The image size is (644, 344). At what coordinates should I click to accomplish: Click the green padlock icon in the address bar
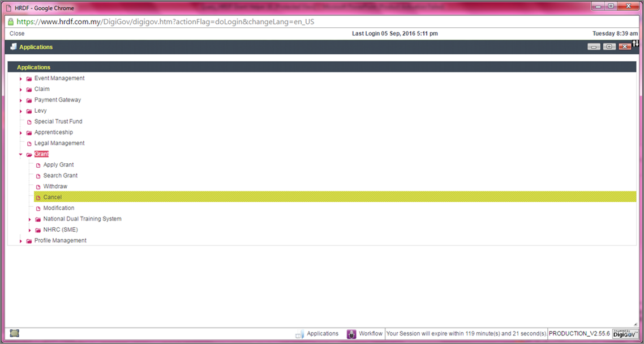[x=11, y=22]
